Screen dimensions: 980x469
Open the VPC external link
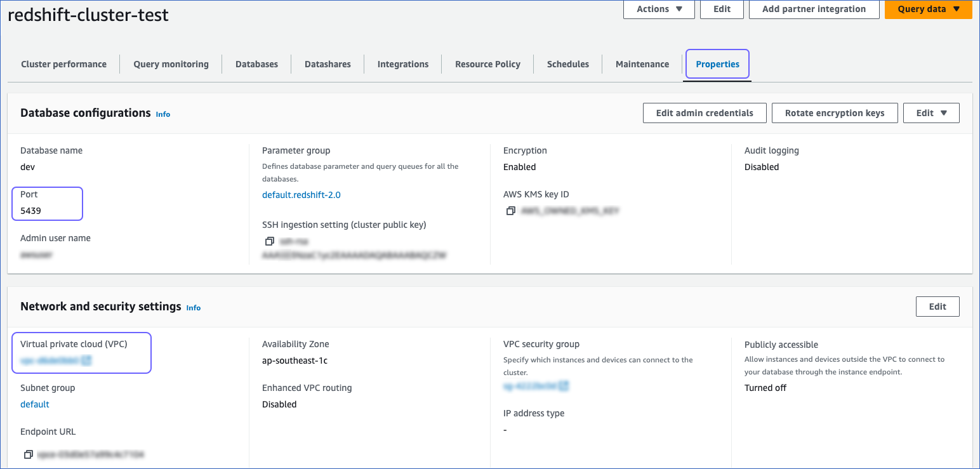coord(86,360)
